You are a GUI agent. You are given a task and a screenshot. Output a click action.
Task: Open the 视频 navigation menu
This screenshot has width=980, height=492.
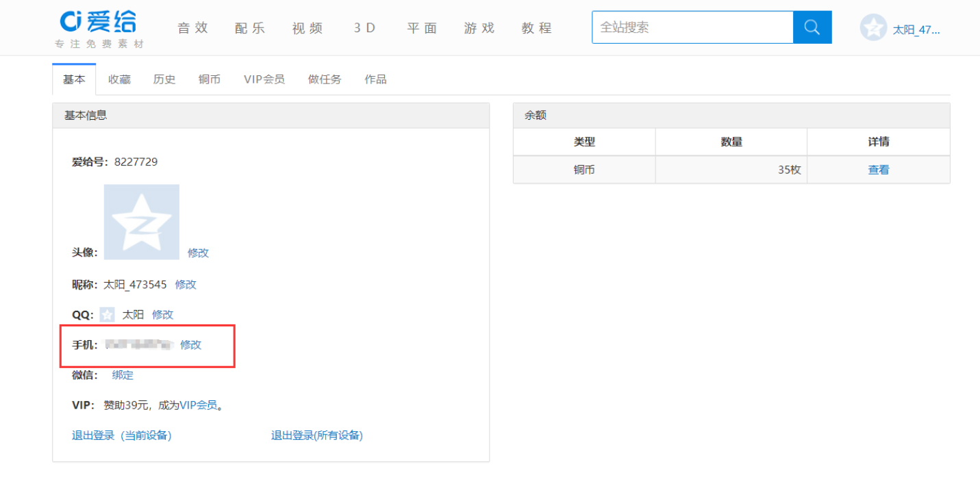pos(307,28)
